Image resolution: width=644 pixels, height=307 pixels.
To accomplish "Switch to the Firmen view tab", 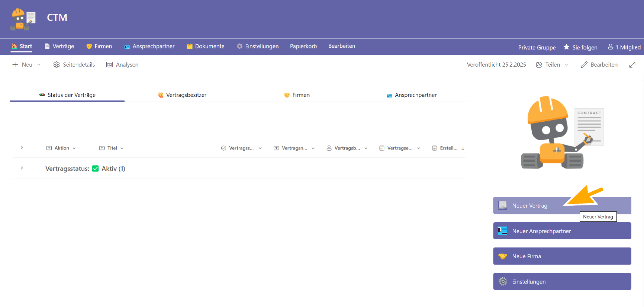I will click(x=297, y=95).
